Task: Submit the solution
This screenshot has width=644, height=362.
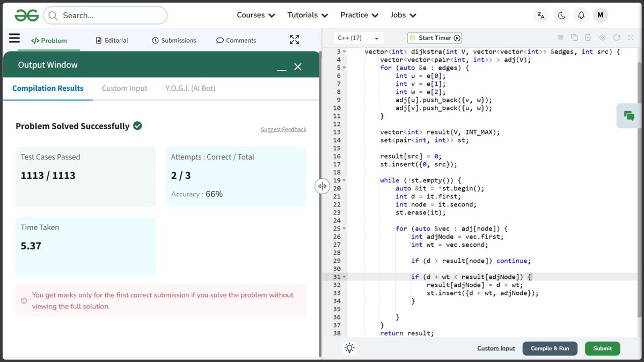Action: pos(602,348)
